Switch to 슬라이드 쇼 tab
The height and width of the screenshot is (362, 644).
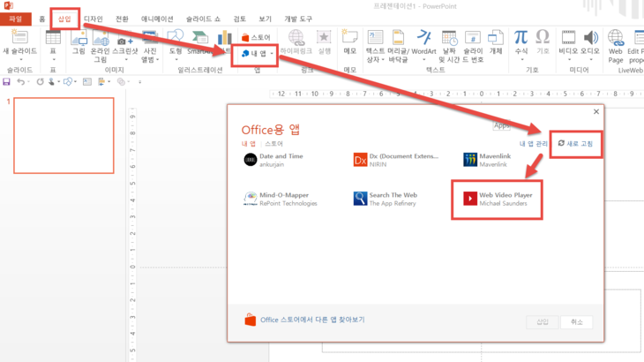click(x=203, y=19)
